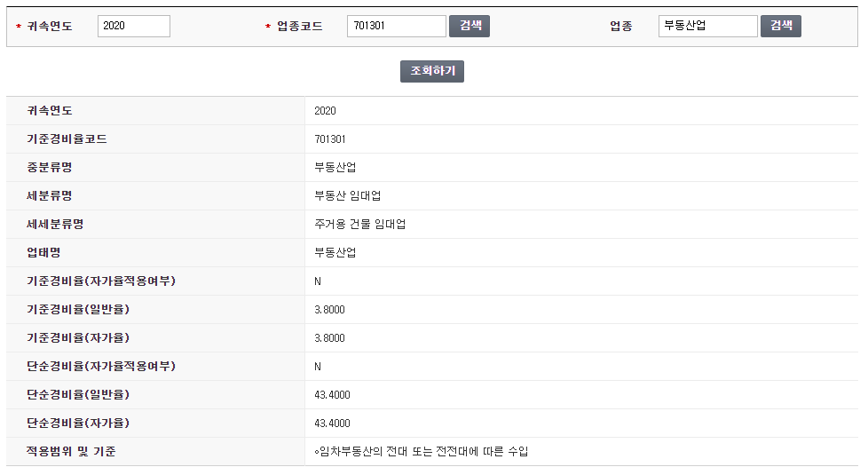
Task: Click the 세세분류명 value 주거용 건물 임대업
Action: point(359,225)
